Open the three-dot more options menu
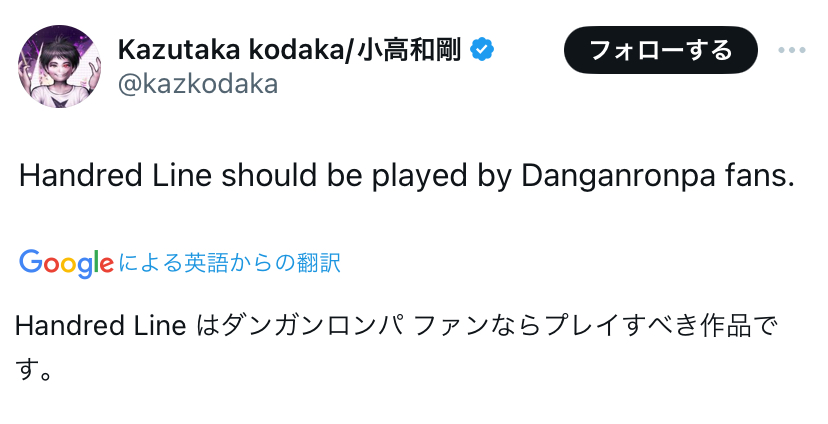 [x=791, y=51]
